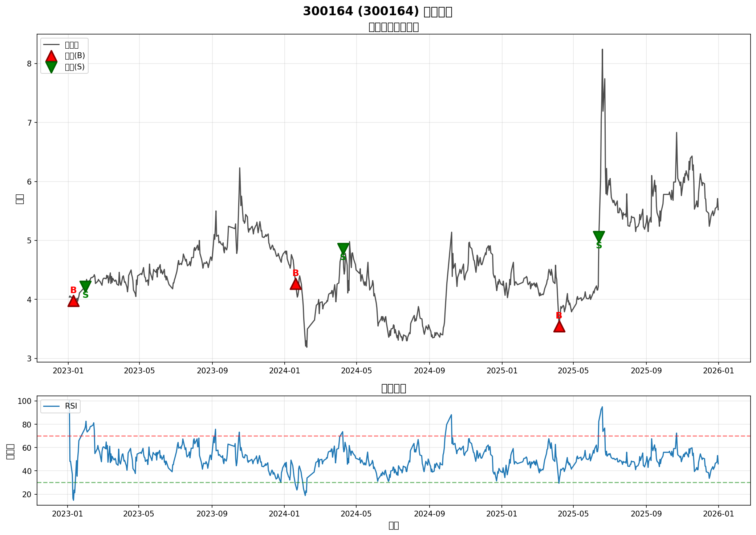Screen dimensions: 756x535
Task: Click the 2025-01 label on RSI chart x-axis
Action: point(501,514)
